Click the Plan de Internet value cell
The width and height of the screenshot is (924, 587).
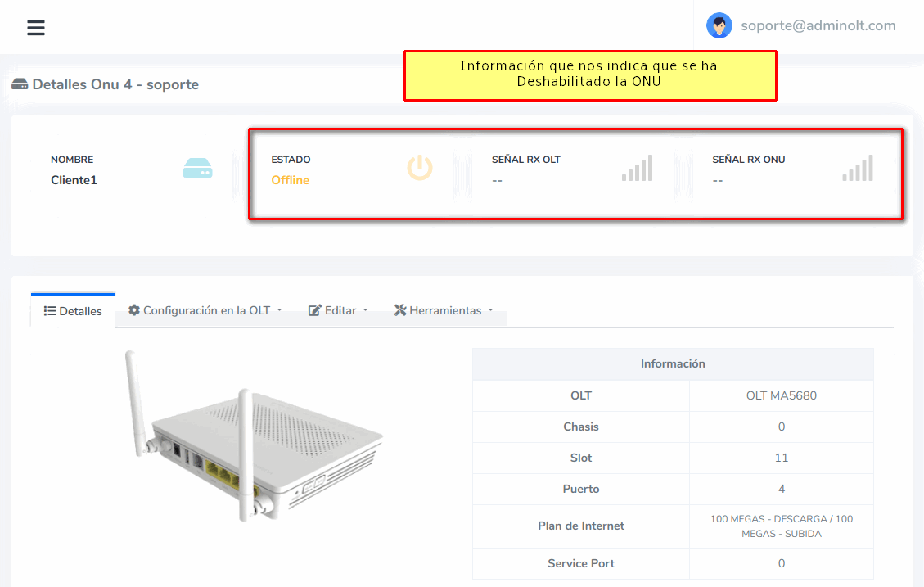pyautogui.click(x=781, y=526)
